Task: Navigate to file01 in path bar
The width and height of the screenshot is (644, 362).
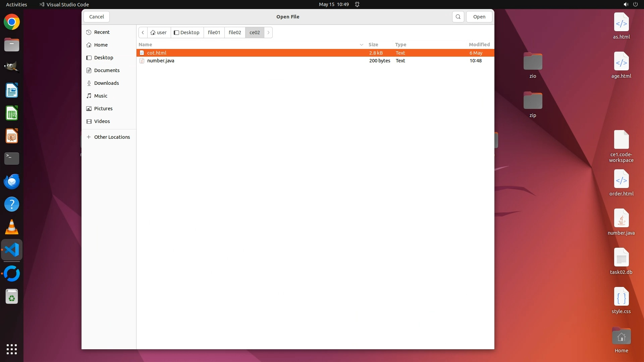Action: (214, 33)
